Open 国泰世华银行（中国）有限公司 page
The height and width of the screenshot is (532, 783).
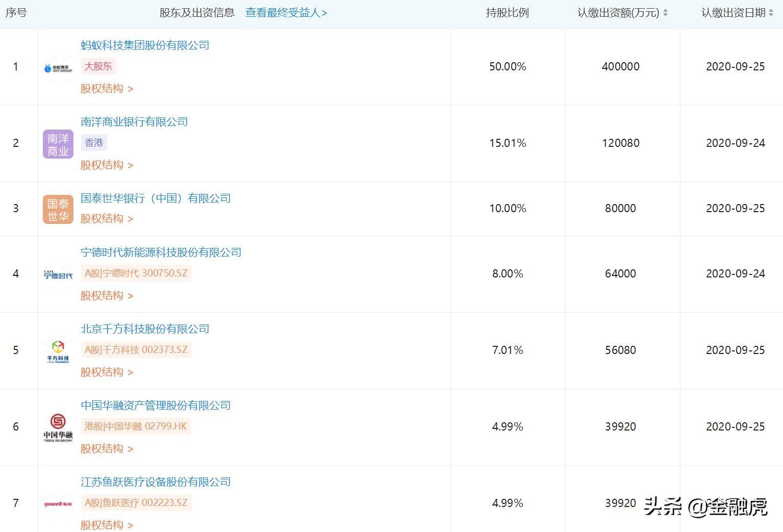[x=156, y=198]
